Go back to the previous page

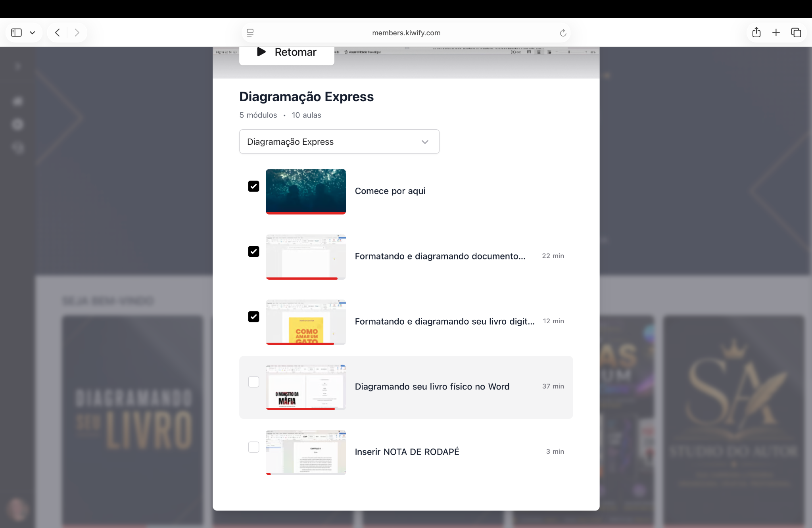point(58,33)
